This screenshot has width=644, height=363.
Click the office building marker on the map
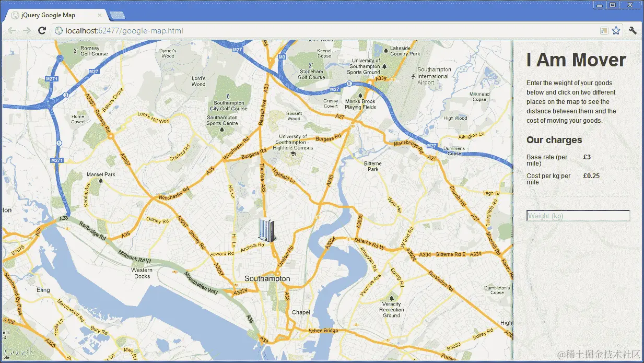pos(267,230)
